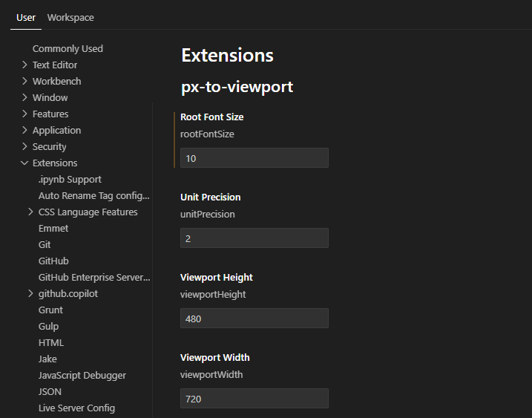
Task: Click the px-to-viewport section heading
Action: 237,87
